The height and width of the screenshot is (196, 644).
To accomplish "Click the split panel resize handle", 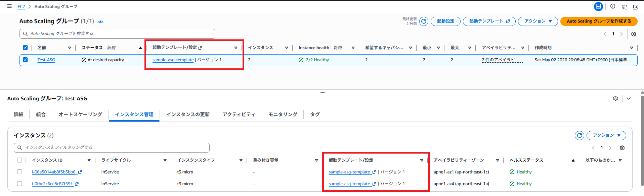I will (323, 92).
